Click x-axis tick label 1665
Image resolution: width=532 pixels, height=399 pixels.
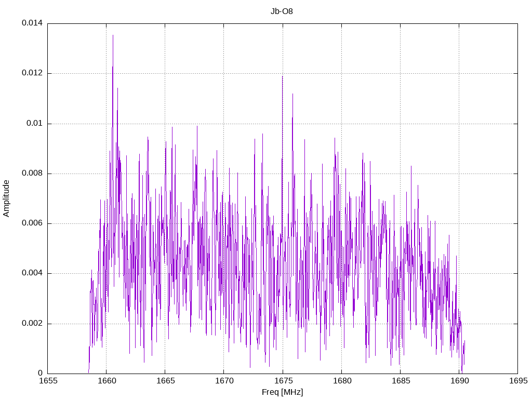(x=165, y=381)
